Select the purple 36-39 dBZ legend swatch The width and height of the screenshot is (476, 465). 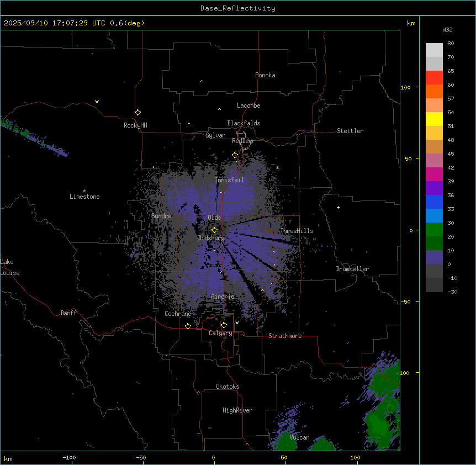pyautogui.click(x=434, y=188)
